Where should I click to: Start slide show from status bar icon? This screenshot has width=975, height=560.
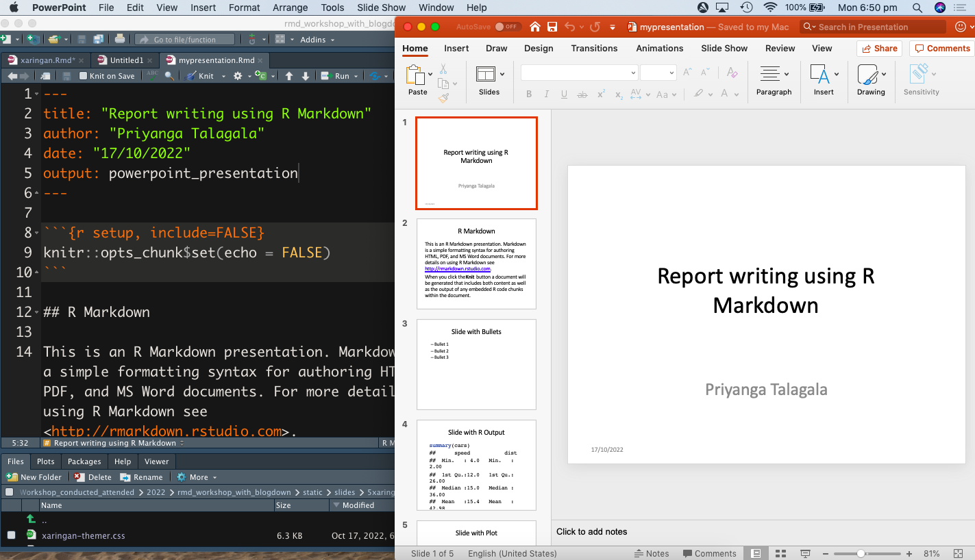coord(805,553)
